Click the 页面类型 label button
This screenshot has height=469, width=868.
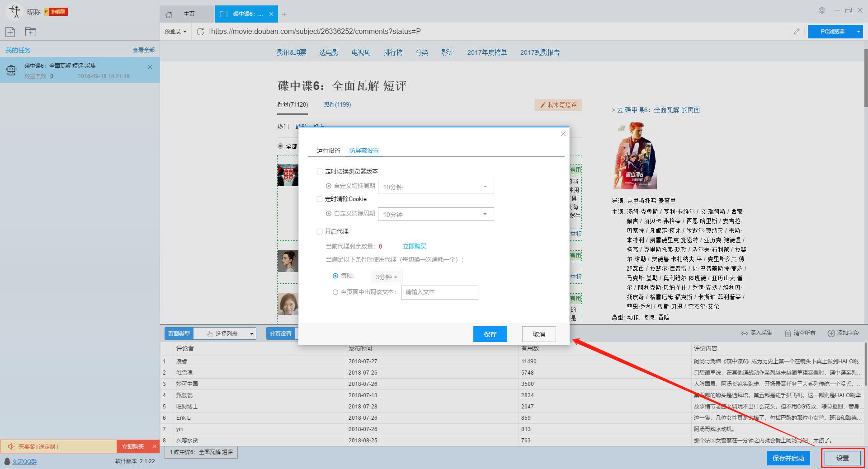pyautogui.click(x=179, y=333)
